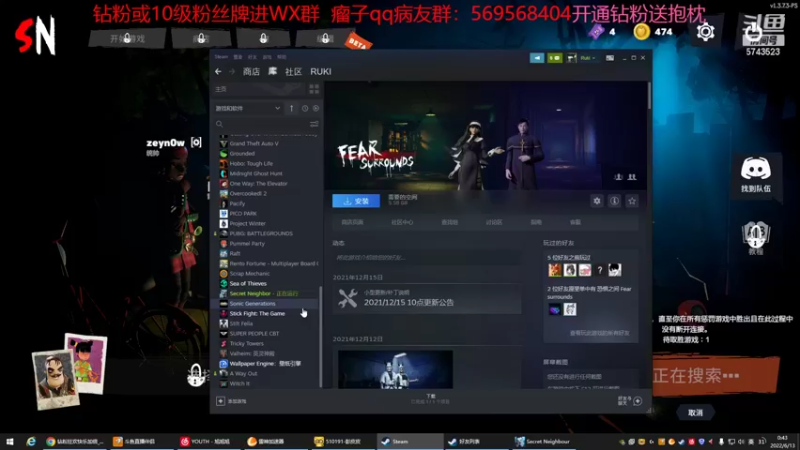Open game settings gear for Fear Surrounds
This screenshot has height=450, width=800.
coord(597,201)
